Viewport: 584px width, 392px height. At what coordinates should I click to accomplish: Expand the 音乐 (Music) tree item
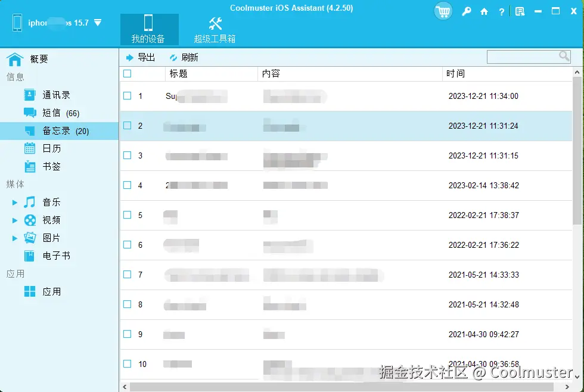coord(15,202)
